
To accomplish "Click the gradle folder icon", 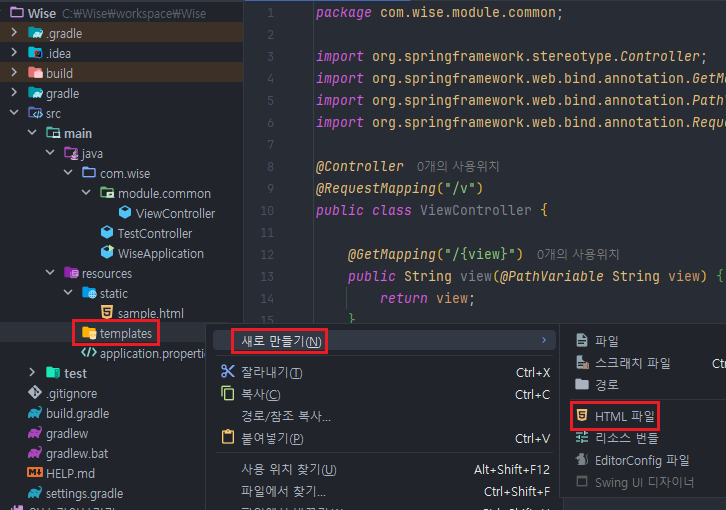I will [36, 93].
